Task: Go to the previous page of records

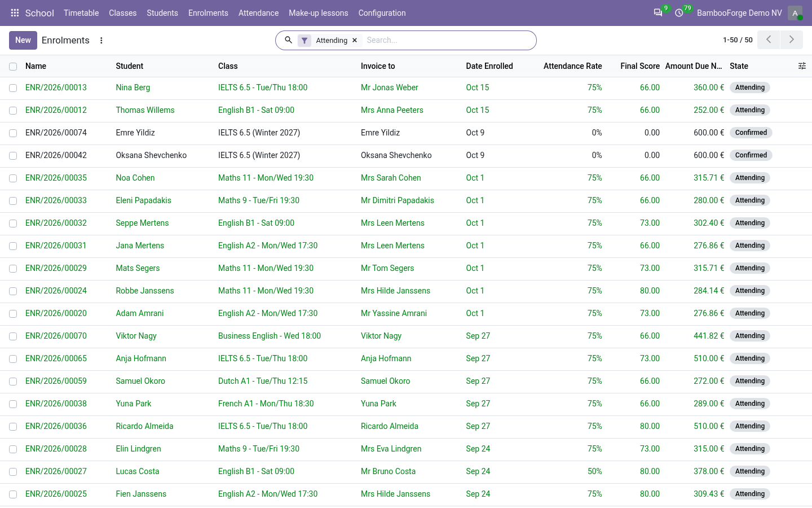Action: pyautogui.click(x=769, y=40)
